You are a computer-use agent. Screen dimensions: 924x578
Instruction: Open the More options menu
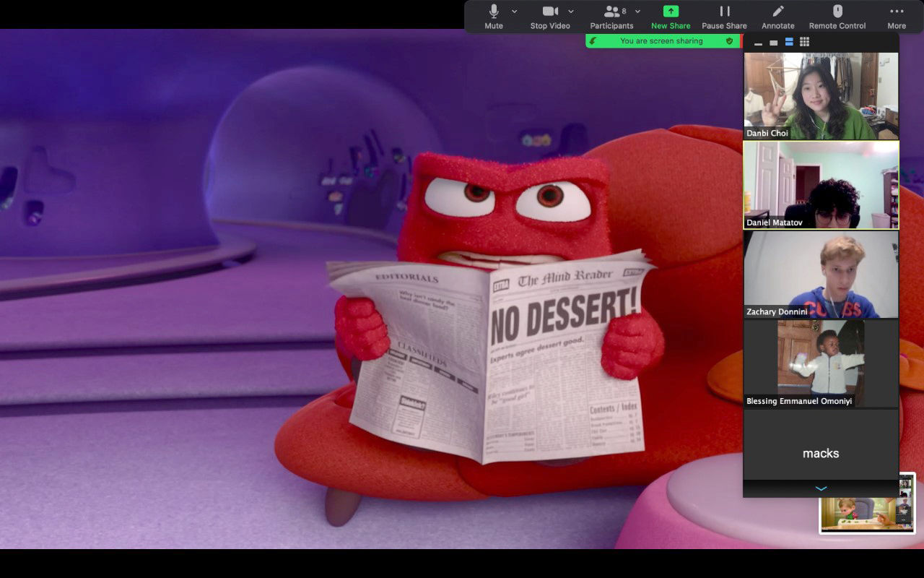point(897,17)
